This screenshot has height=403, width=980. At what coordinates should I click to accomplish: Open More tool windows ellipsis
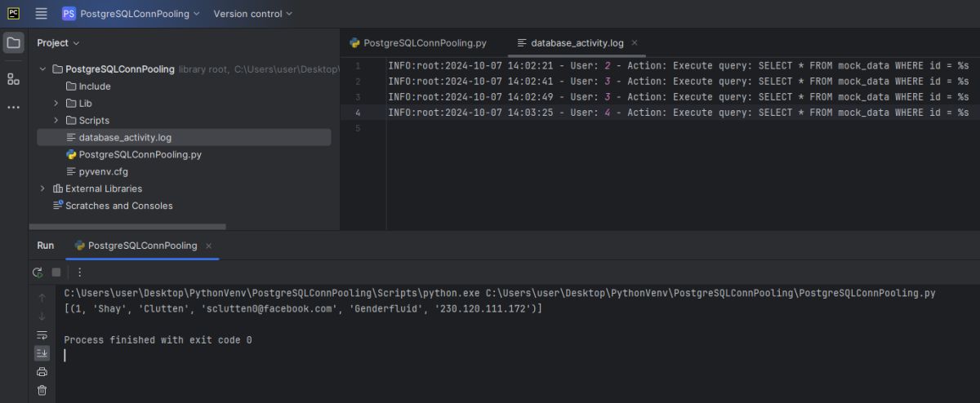pos(14,108)
